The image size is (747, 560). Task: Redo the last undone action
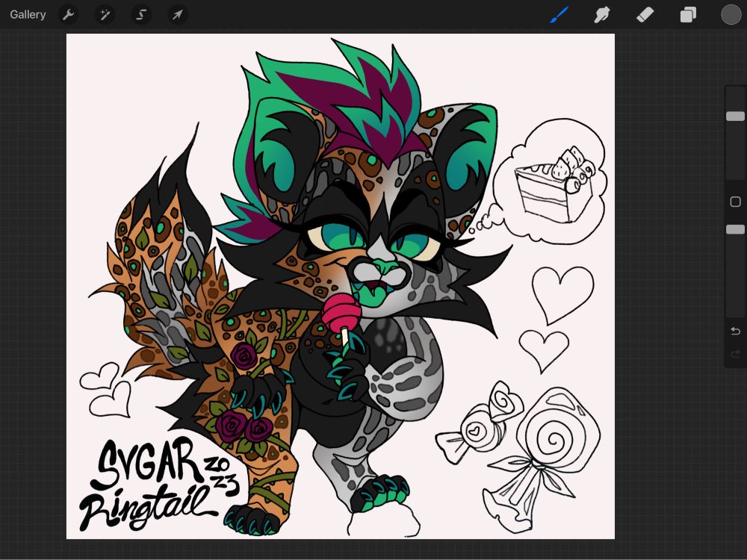coord(735,354)
